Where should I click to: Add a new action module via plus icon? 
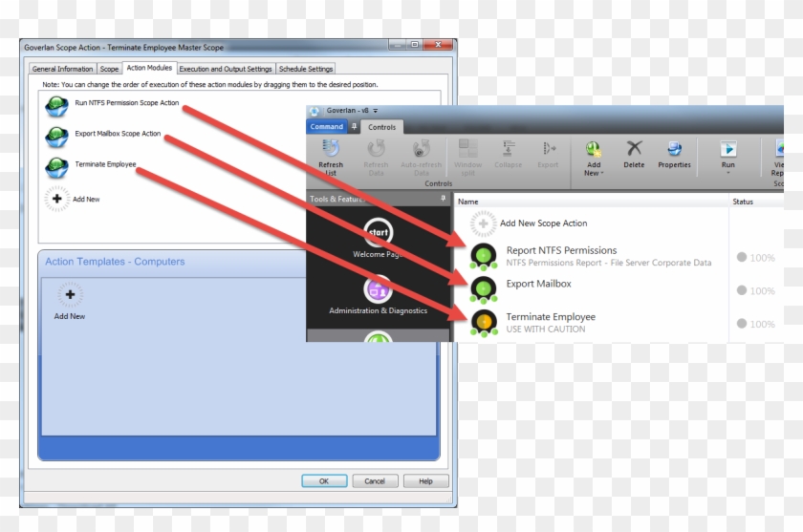[x=56, y=199]
